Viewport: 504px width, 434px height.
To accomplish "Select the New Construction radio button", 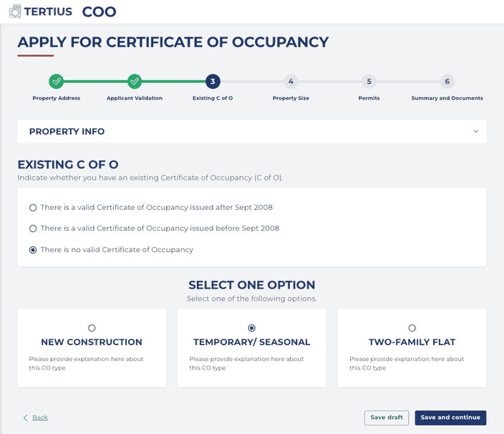I will 92,328.
